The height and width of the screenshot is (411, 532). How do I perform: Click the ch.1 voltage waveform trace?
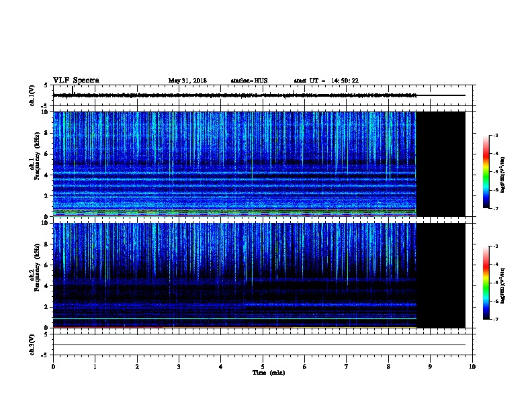259,95
